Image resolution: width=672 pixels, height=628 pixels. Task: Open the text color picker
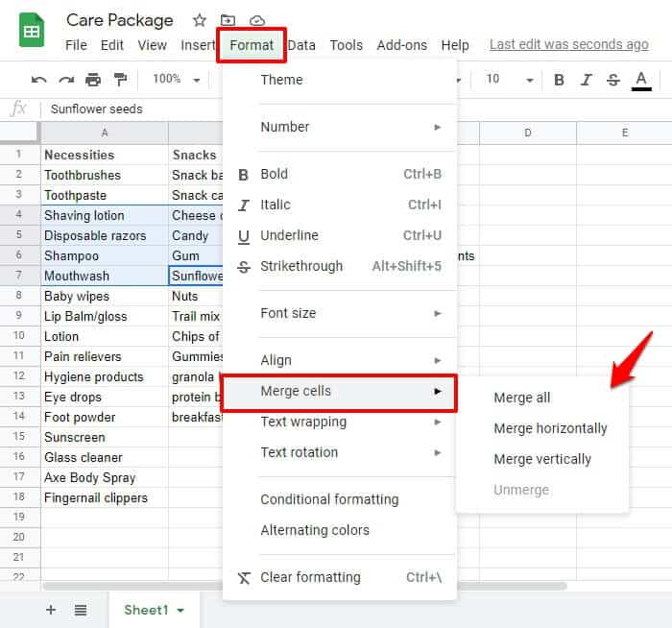[x=641, y=81]
